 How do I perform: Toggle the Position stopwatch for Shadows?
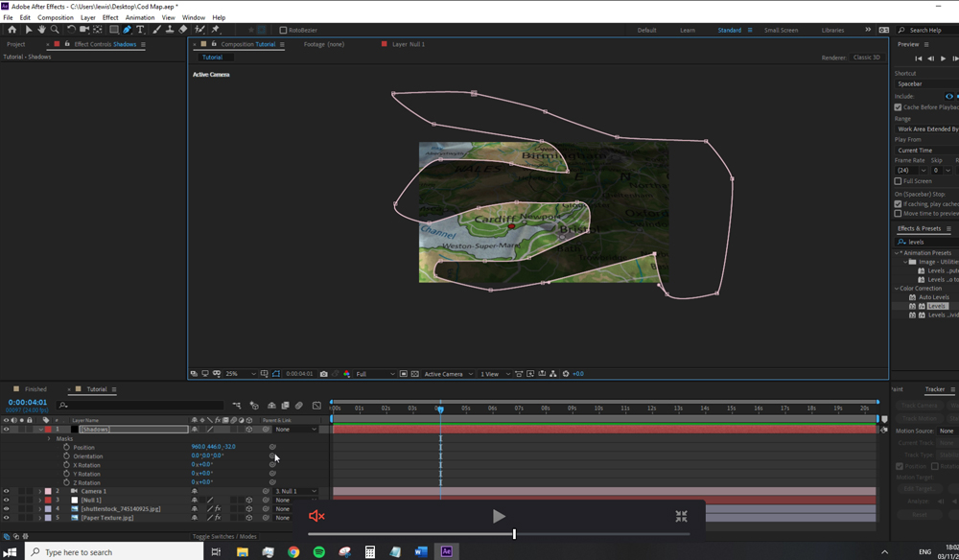67,448
